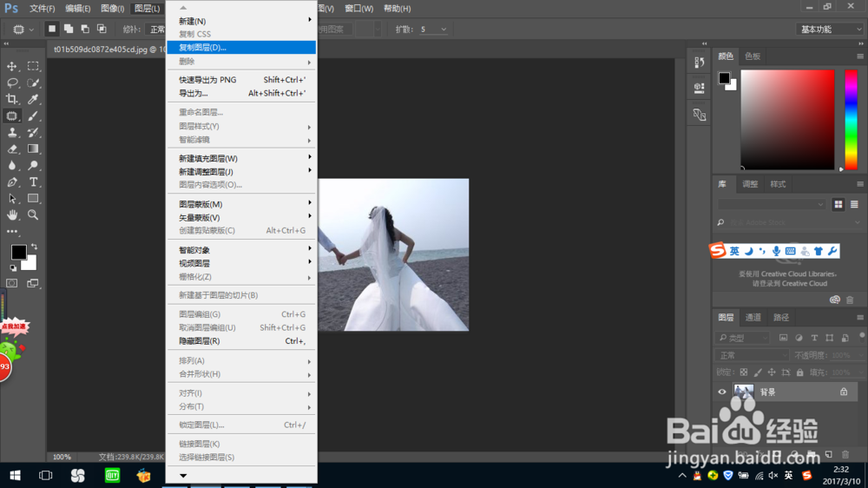Select the Eyedropper tool
868x488 pixels.
pyautogui.click(x=33, y=99)
